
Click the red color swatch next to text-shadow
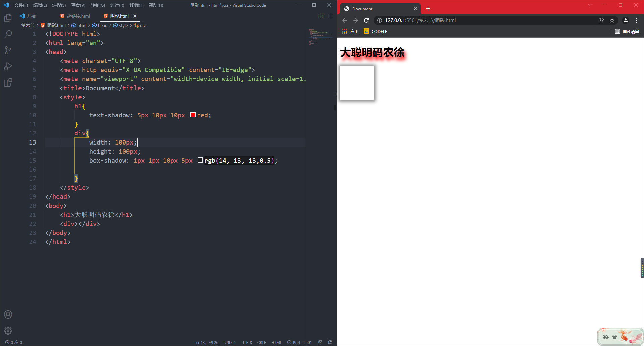point(193,115)
